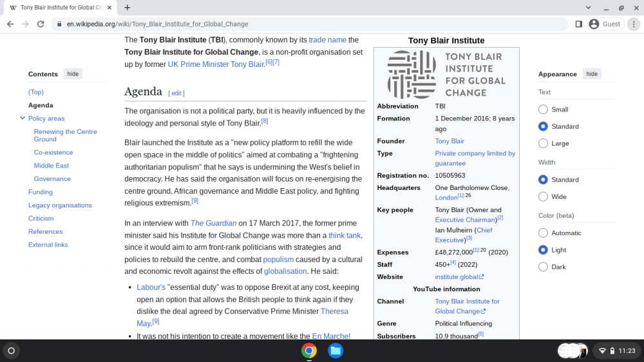Open the globalisation link

[x=285, y=271]
